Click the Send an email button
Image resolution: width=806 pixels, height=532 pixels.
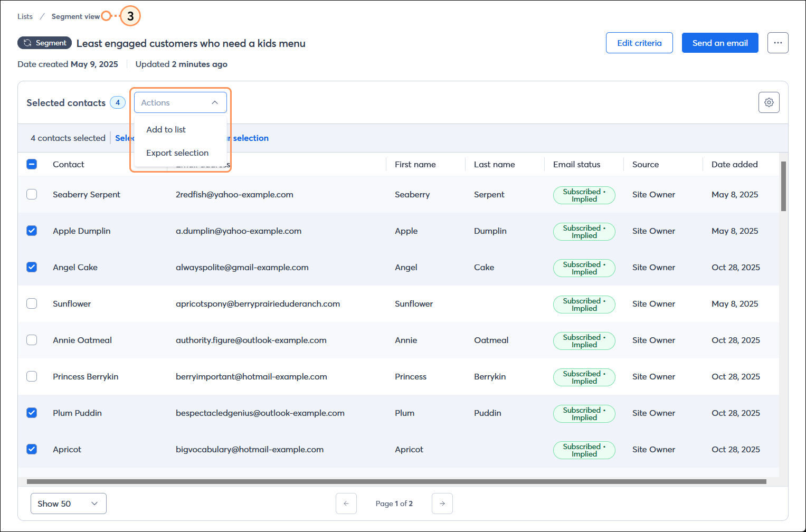720,43
